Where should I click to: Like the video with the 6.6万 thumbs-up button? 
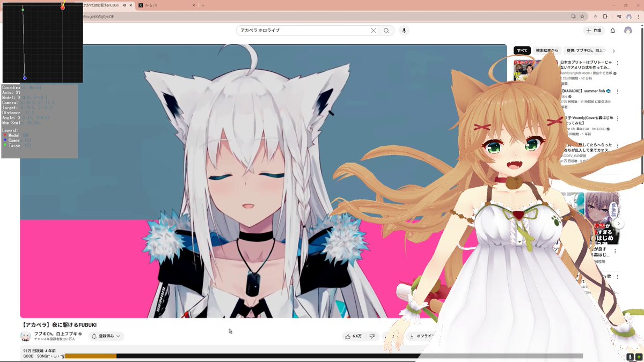coord(354,336)
